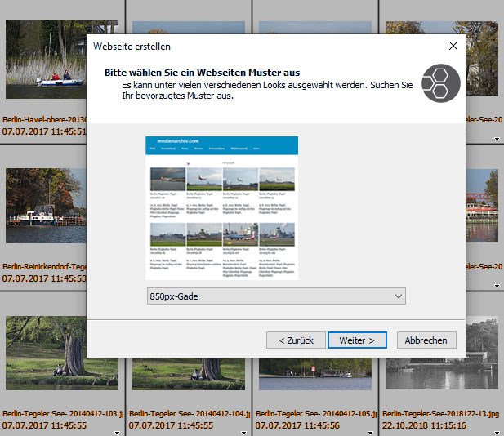Cancel the wizard via Abbrechen
The width and height of the screenshot is (504, 436).
pos(426,340)
